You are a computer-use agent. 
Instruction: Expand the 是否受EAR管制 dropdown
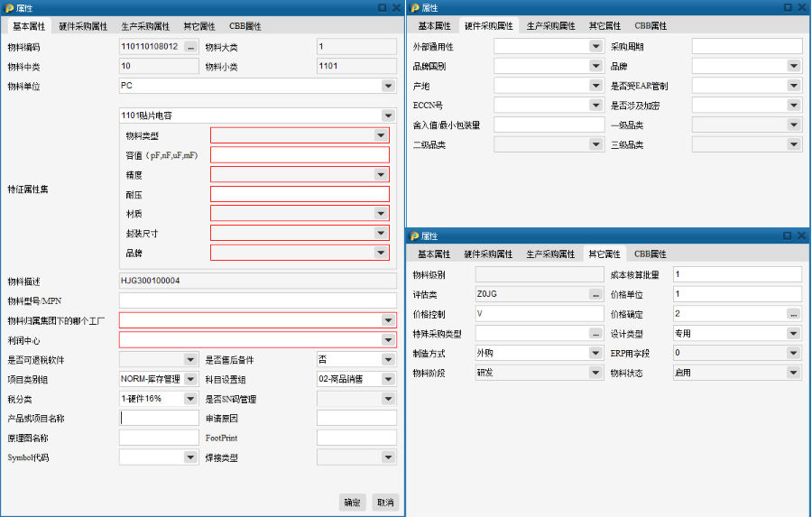click(793, 86)
